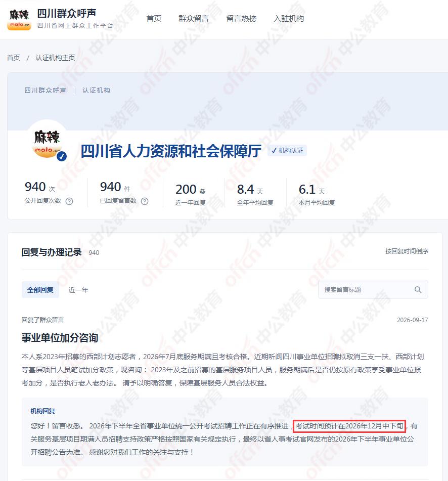Open 入驻机构 in the top navigation
The image size is (448, 481).
289,18
